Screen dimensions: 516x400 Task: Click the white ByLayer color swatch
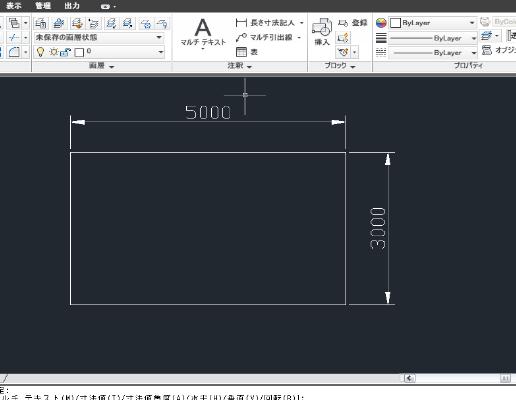pyautogui.click(x=395, y=23)
